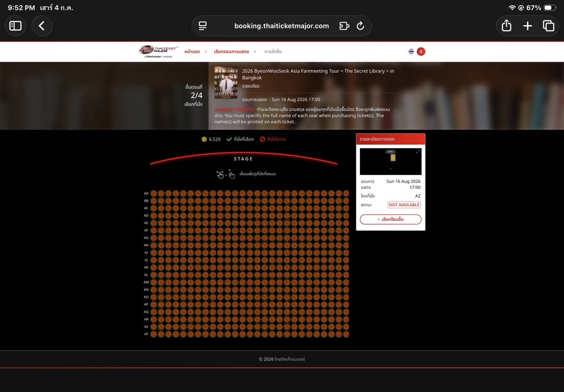The image size is (564, 392).
Task: Open the เลือกรอบการแสดง breadcrumb step
Action: click(x=231, y=51)
